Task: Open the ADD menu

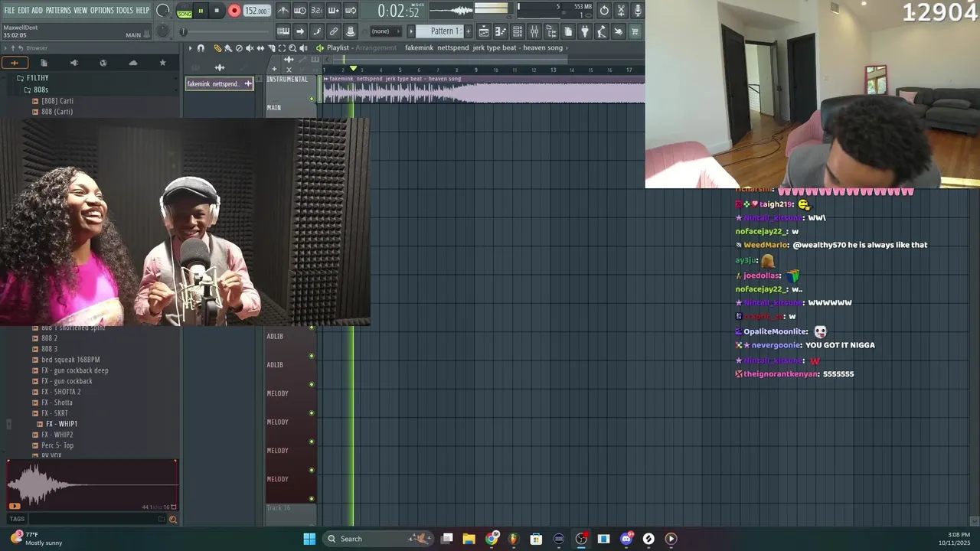Action: pos(38,10)
